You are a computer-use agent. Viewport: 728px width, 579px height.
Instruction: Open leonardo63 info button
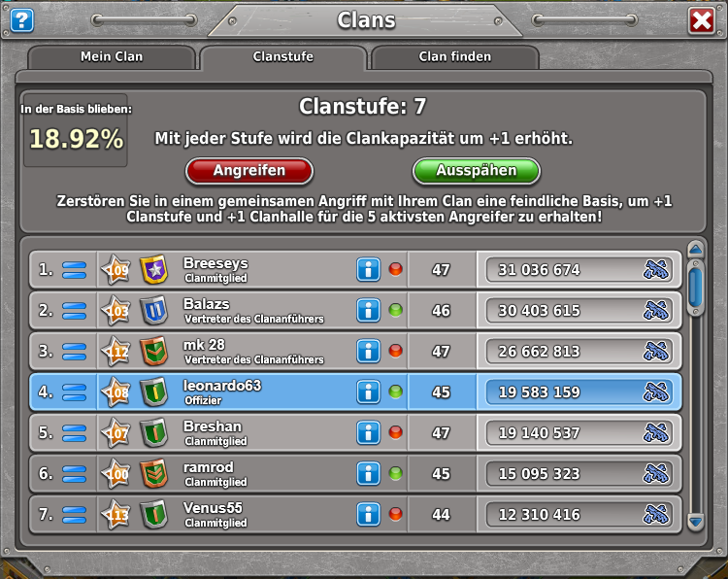(x=369, y=392)
